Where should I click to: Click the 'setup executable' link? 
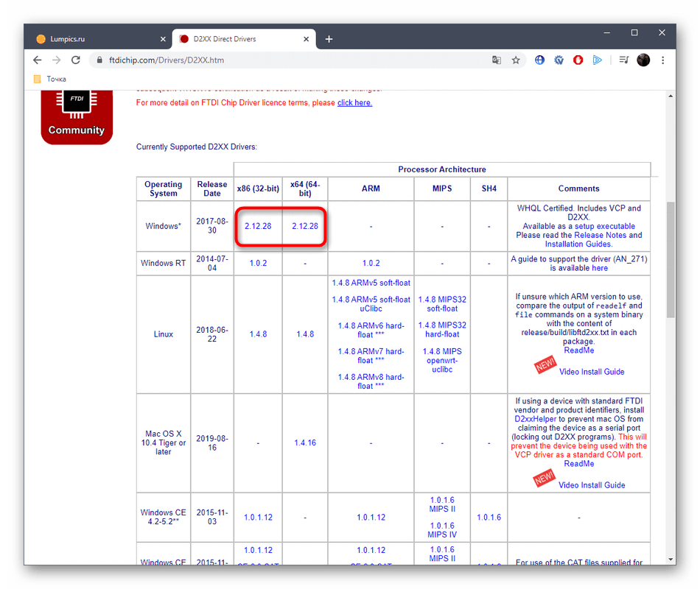(603, 226)
